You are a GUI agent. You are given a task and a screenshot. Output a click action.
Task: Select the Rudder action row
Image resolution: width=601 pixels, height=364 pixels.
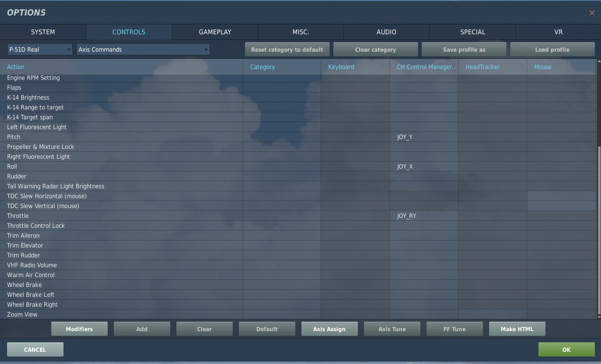(x=298, y=176)
